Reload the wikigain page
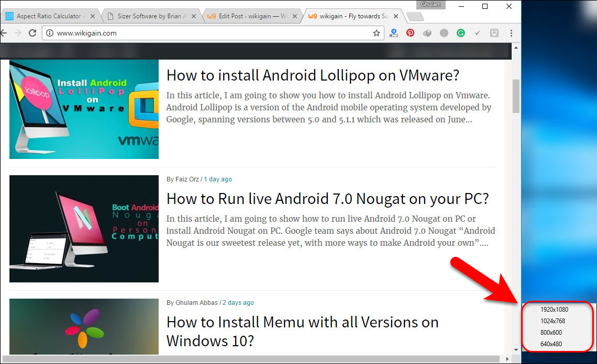This screenshot has height=364, width=597. point(33,33)
